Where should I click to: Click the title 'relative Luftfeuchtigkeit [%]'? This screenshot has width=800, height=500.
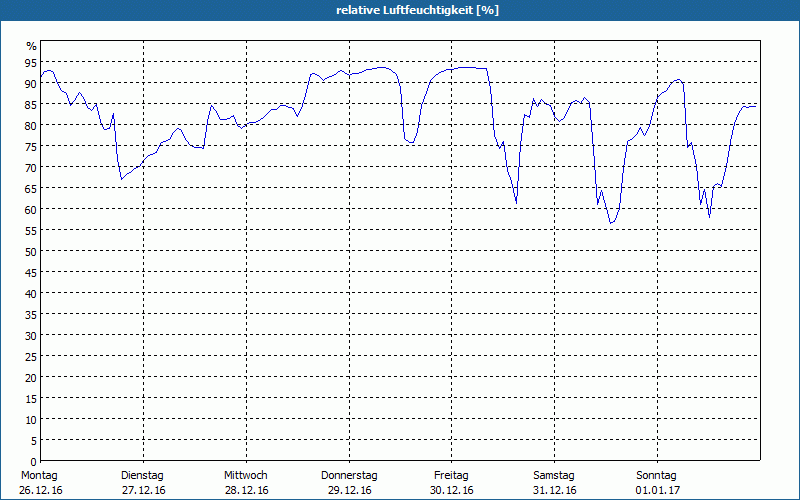pos(417,10)
